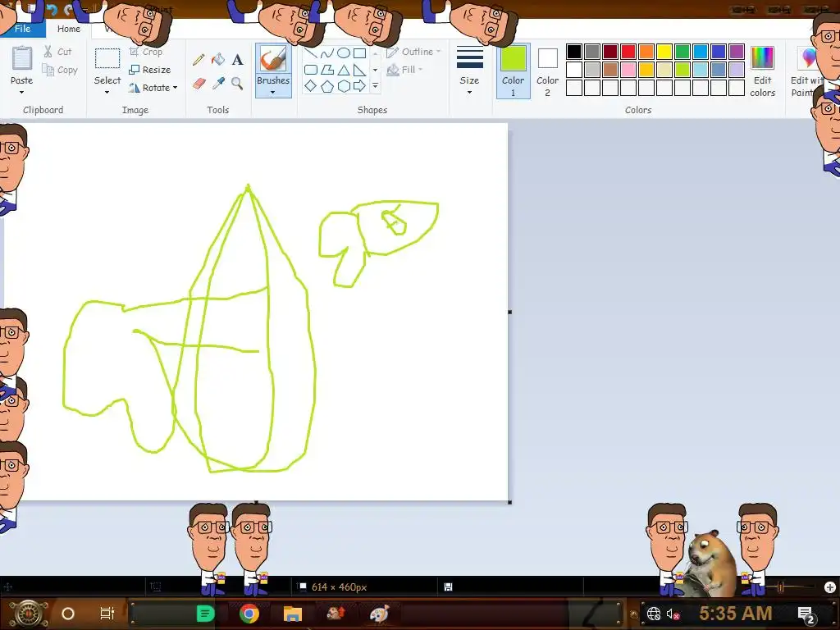Expand the Paste dropdown arrow
840x630 pixels.
[x=22, y=93]
